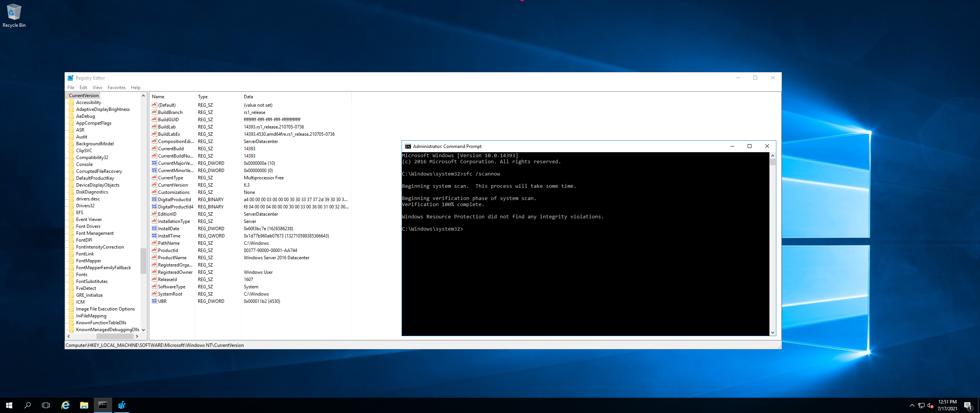
Task: Select the FontSubstitutes tree key
Action: 92,281
